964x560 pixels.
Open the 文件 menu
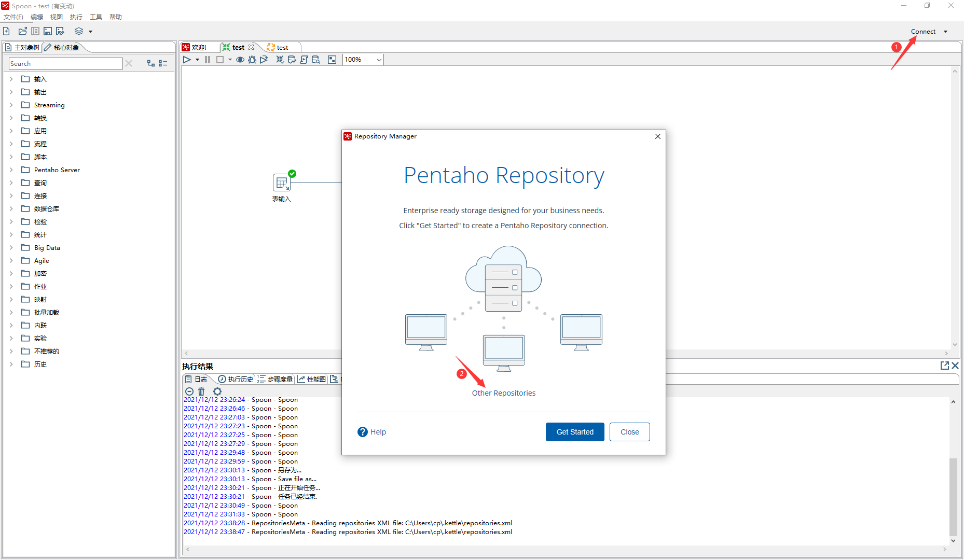pyautogui.click(x=13, y=17)
